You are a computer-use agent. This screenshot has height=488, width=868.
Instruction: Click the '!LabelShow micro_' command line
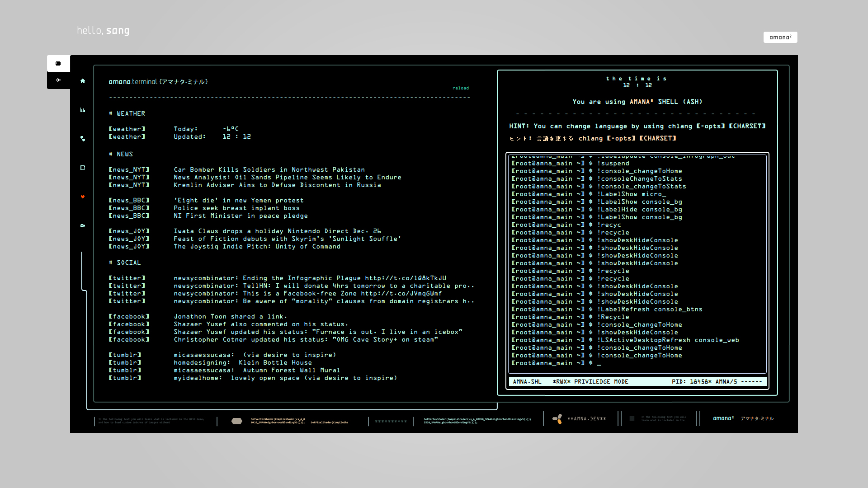point(589,194)
